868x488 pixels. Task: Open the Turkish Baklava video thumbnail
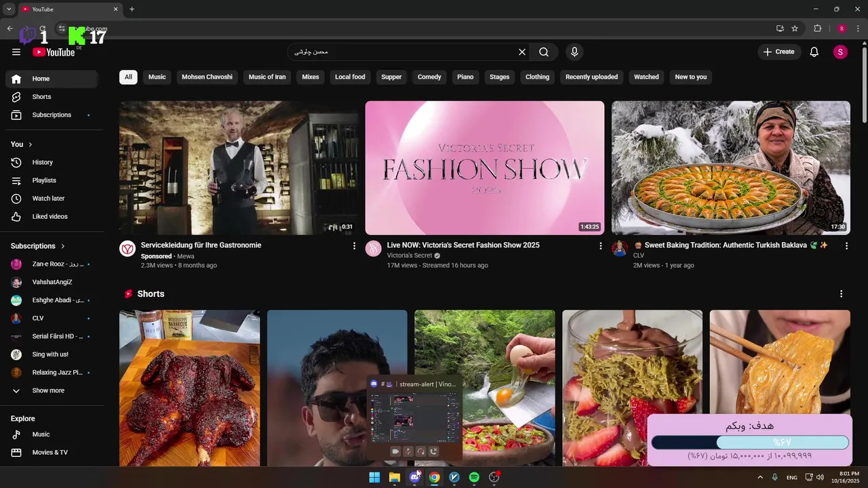pos(731,168)
